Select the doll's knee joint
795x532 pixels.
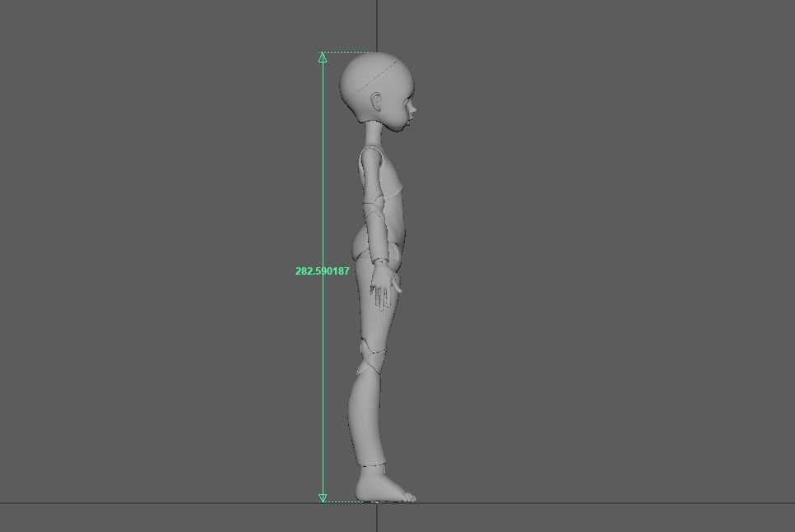click(373, 357)
